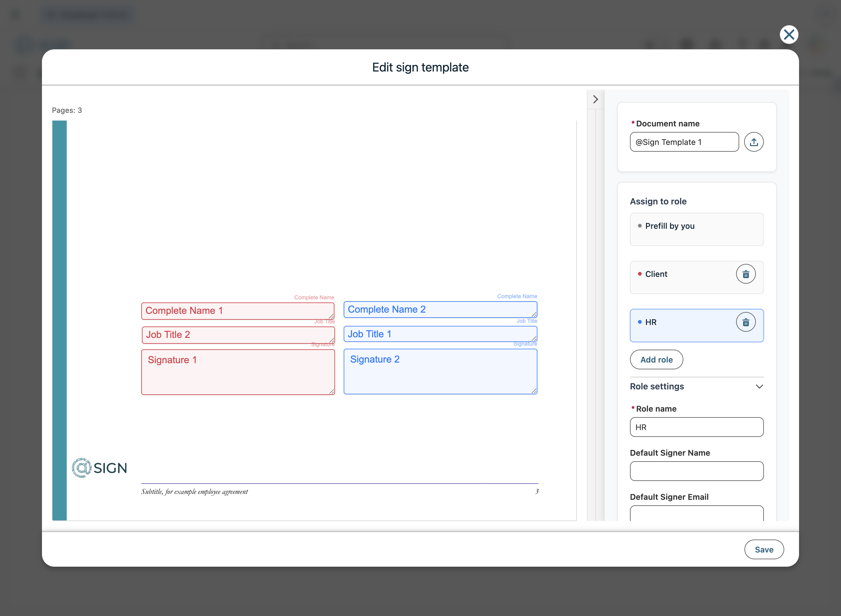Image resolution: width=841 pixels, height=616 pixels.
Task: Delete the HR role with trash icon
Action: (x=745, y=322)
